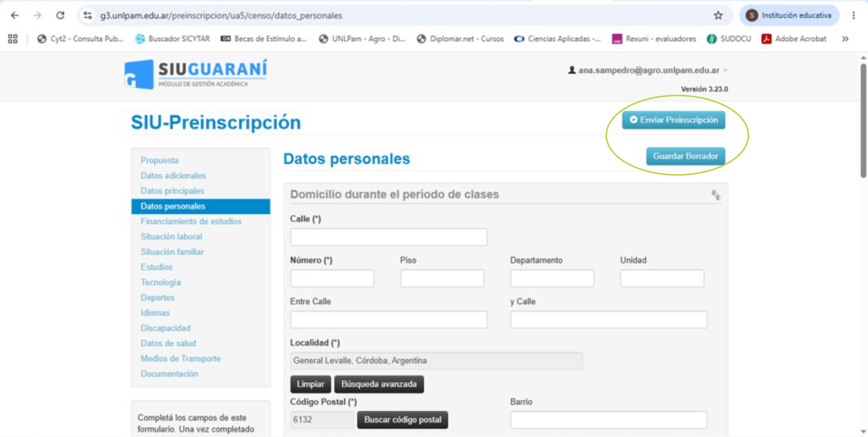Click the address bar URL
Viewport: 868px width, 437px height.
(221, 15)
